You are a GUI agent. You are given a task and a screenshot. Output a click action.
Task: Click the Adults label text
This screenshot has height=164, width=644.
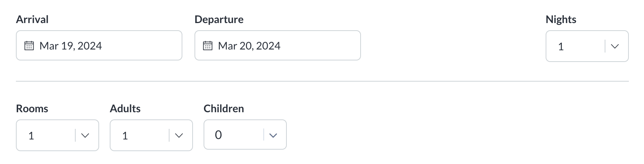(x=125, y=108)
